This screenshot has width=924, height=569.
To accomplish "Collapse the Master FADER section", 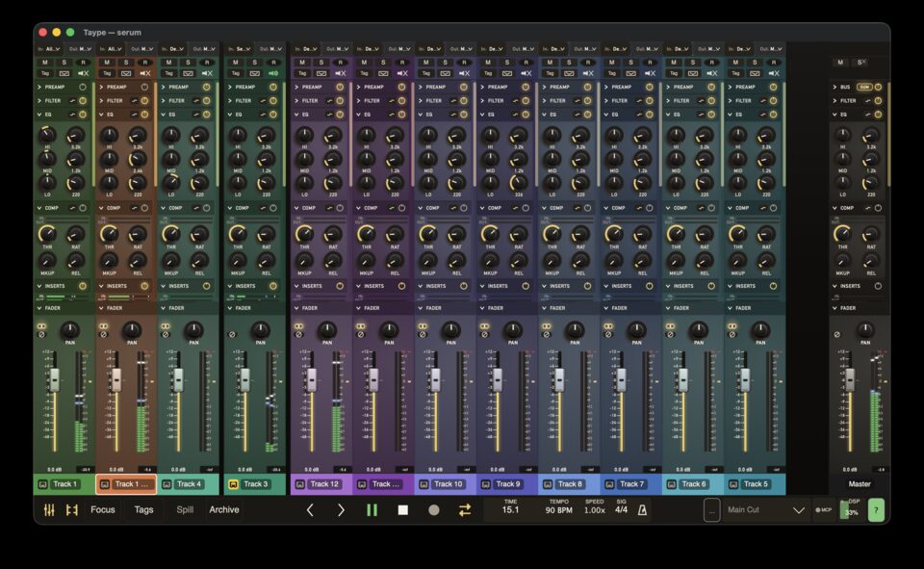I will tap(835, 308).
